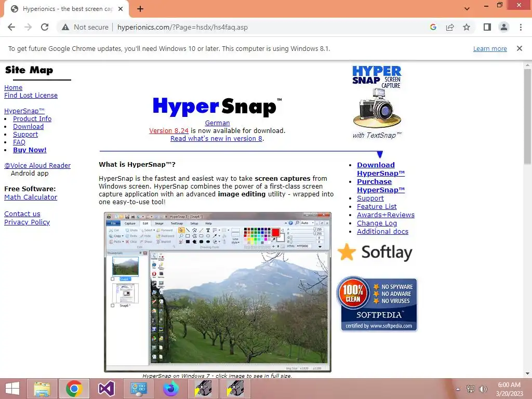Expand the tab search chevron

tap(467, 9)
